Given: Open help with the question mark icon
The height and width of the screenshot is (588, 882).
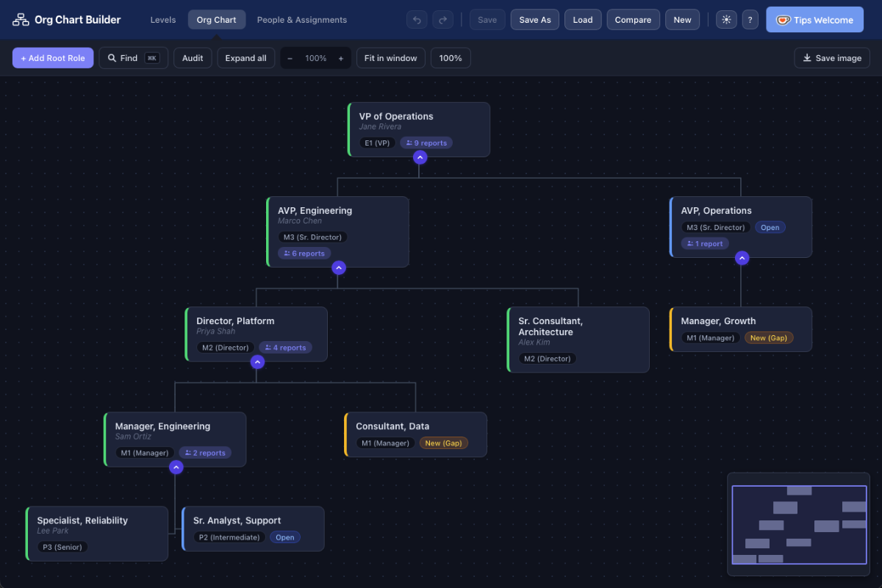Looking at the screenshot, I should (750, 19).
